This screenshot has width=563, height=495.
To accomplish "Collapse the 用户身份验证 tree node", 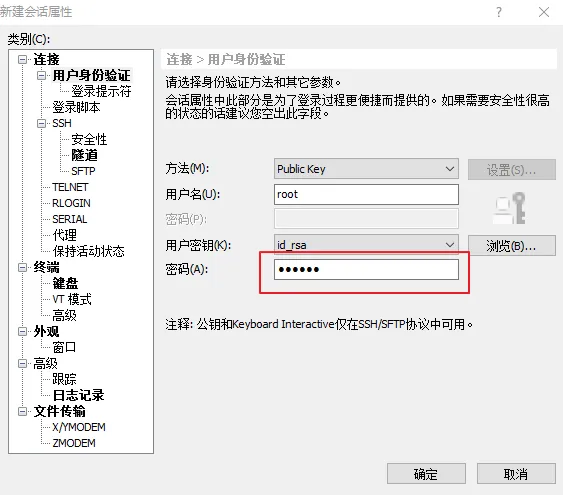I will [x=42, y=75].
